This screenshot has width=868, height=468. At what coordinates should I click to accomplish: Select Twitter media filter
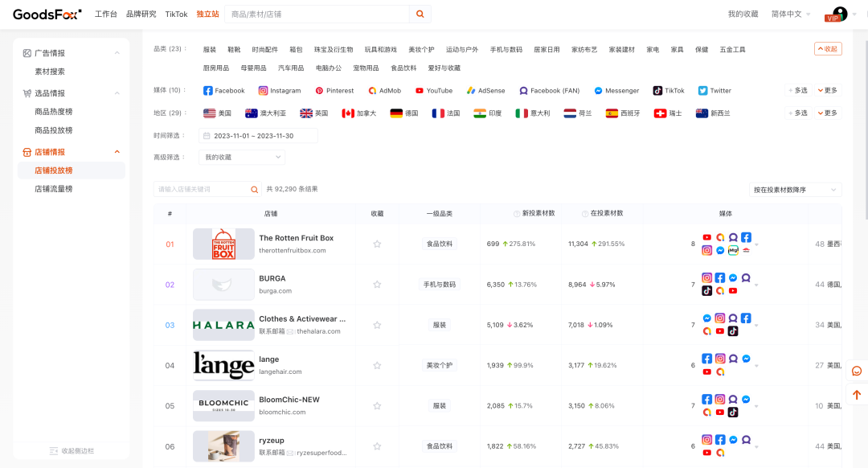[714, 91]
